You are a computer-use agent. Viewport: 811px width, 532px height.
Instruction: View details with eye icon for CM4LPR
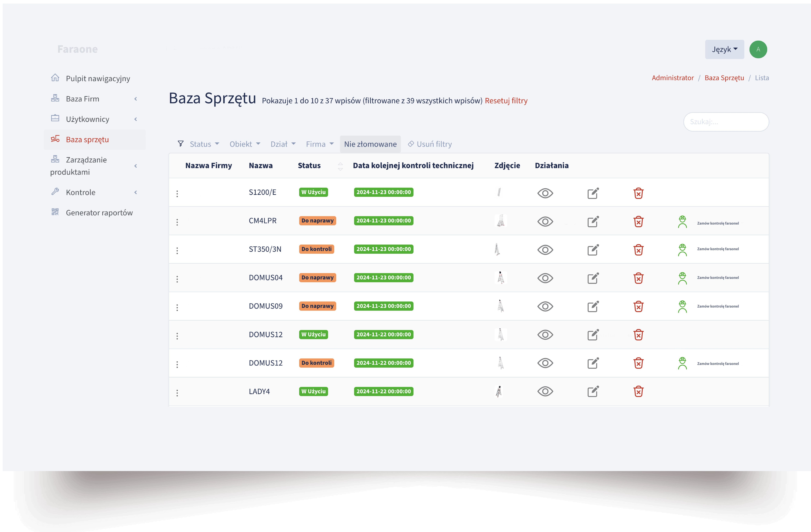(545, 222)
